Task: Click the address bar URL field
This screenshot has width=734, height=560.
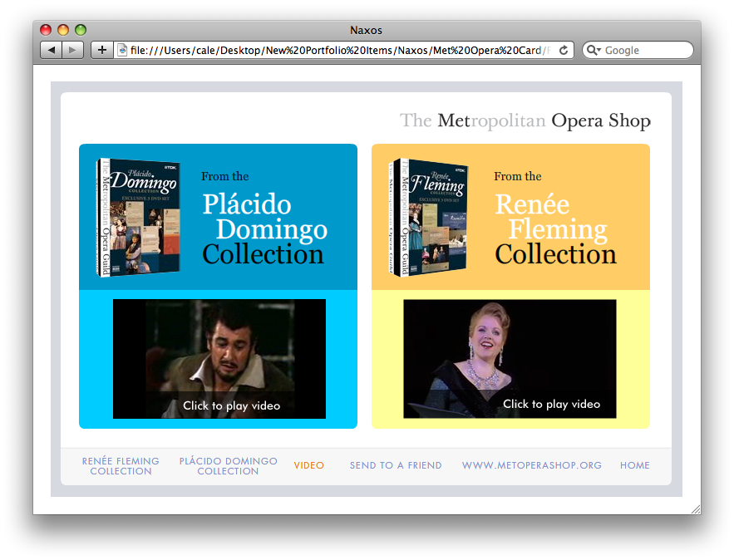Action: 333,50
